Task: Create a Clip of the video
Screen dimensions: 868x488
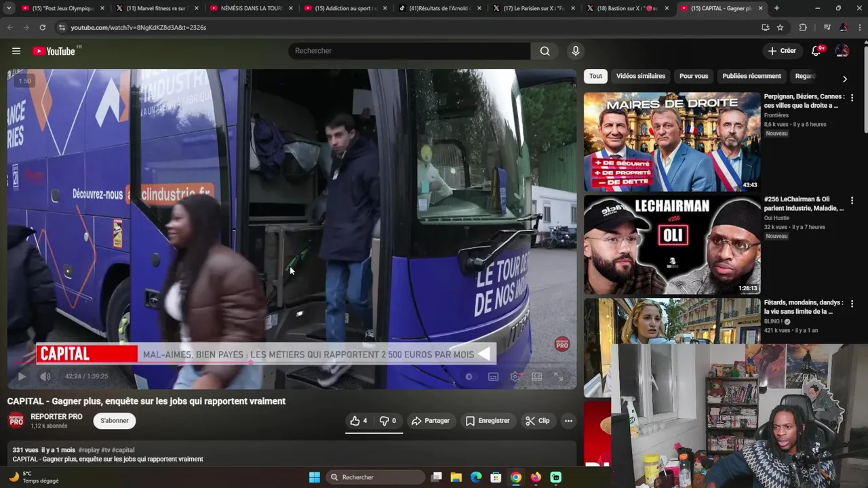Action: 538,421
